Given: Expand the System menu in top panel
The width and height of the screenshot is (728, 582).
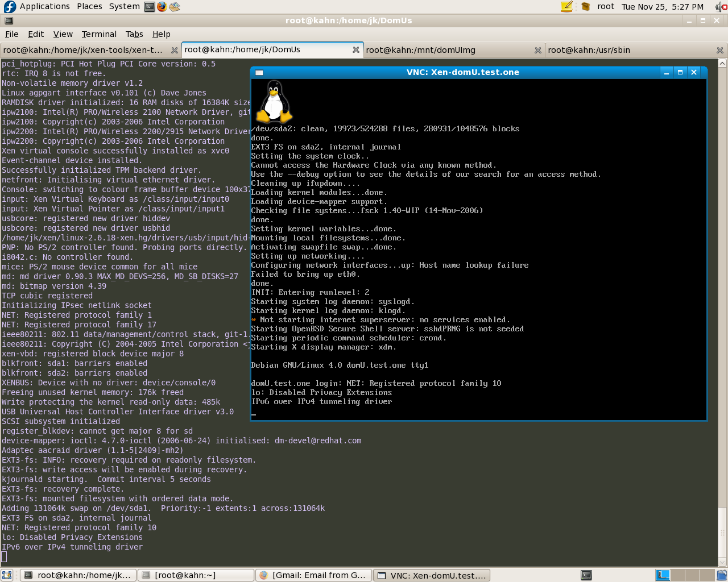Looking at the screenshot, I should pos(124,7).
